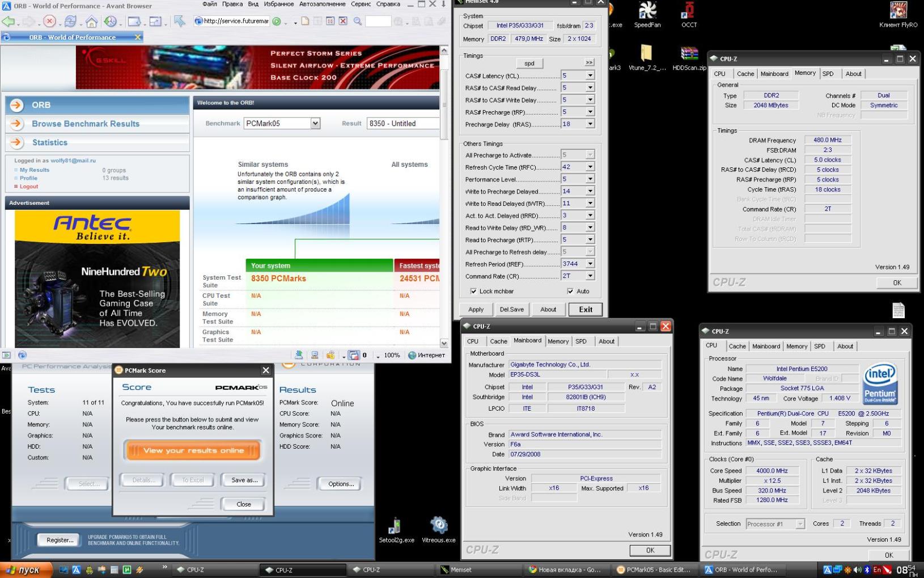Click the browser address bar URL field
This screenshot has height=578, width=924.
(x=231, y=22)
